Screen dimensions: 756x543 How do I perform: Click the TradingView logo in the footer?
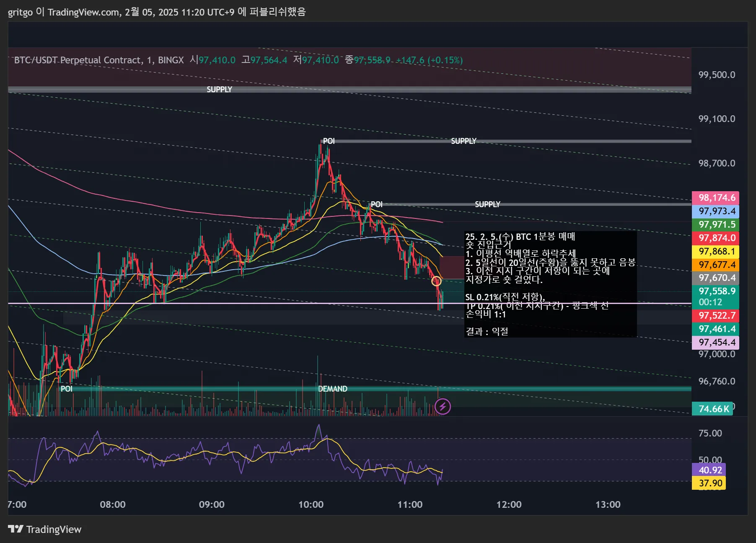click(45, 529)
